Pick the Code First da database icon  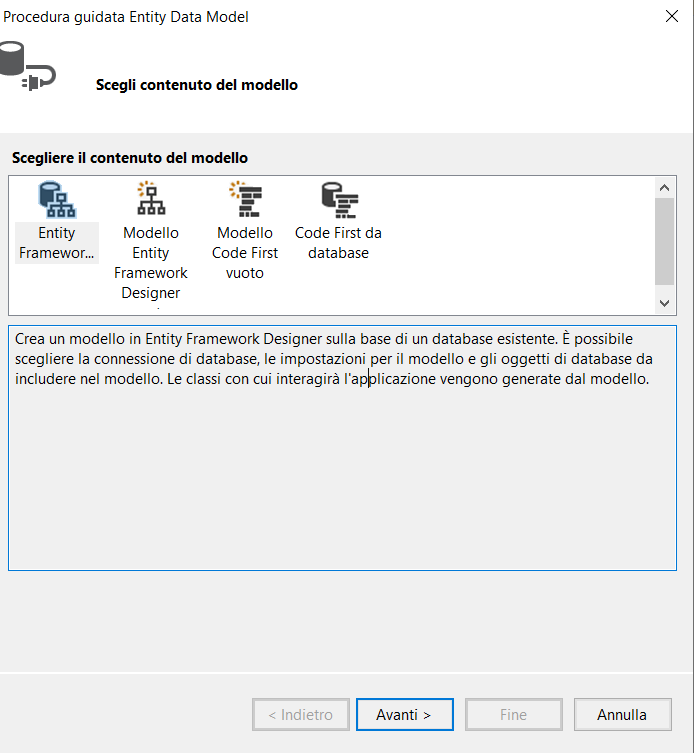(338, 200)
